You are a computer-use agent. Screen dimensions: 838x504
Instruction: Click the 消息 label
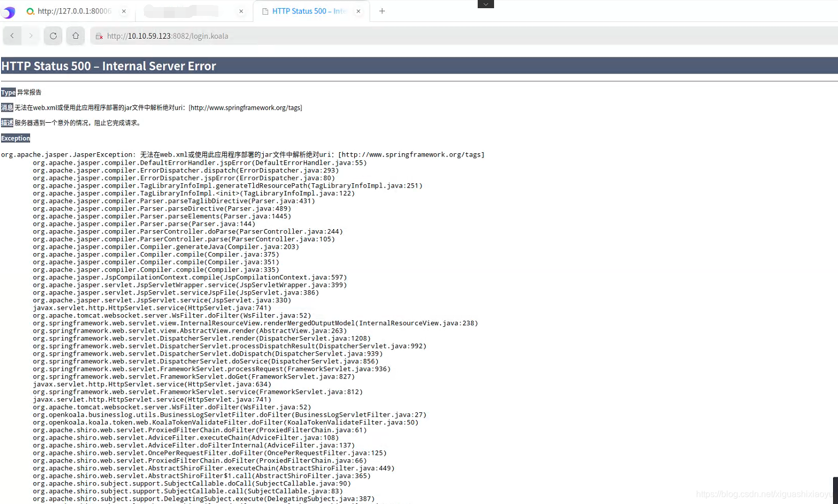coord(7,107)
